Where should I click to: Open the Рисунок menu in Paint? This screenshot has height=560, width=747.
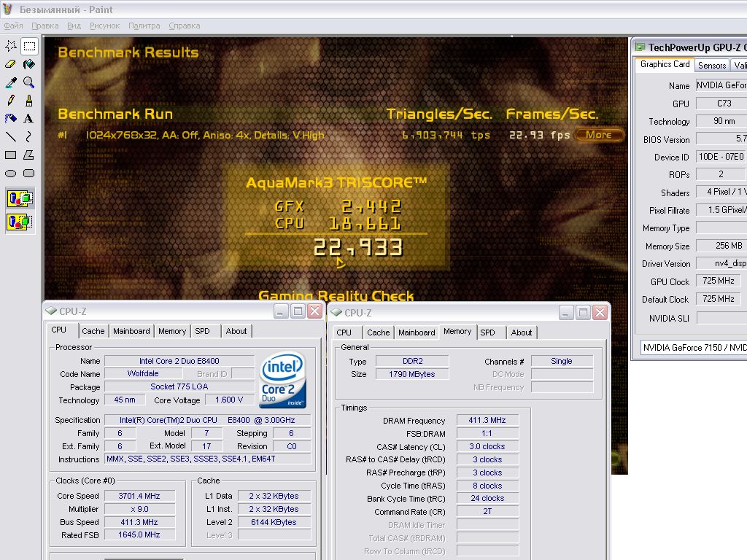point(105,26)
